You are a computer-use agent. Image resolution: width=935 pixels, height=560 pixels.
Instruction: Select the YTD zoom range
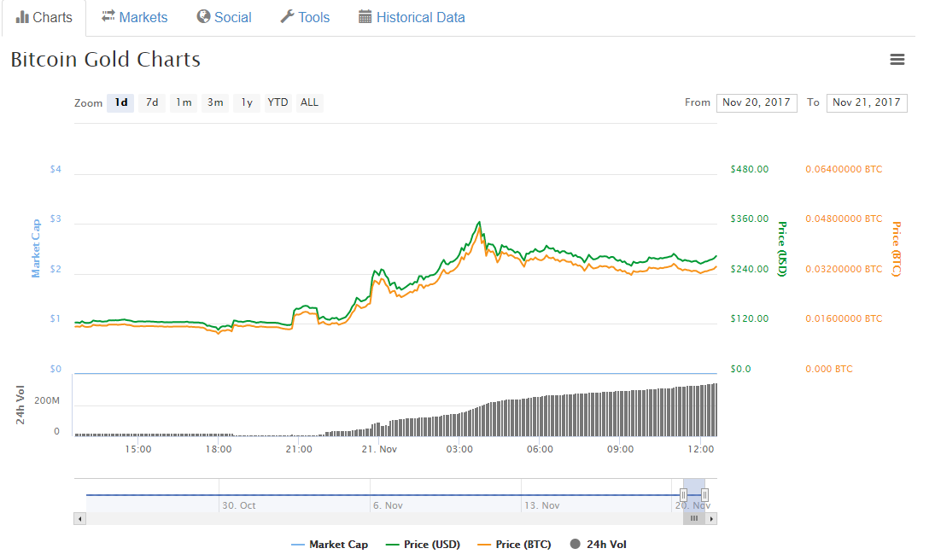(x=278, y=102)
